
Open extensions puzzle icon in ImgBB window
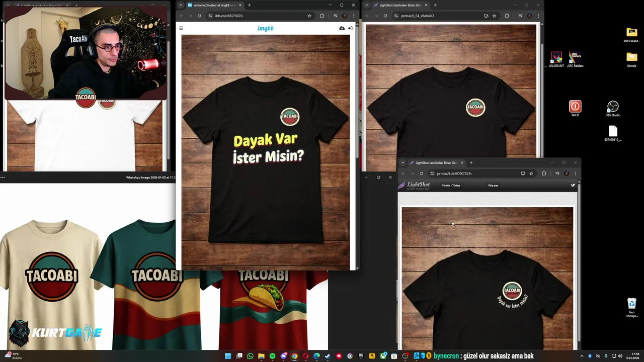322,16
